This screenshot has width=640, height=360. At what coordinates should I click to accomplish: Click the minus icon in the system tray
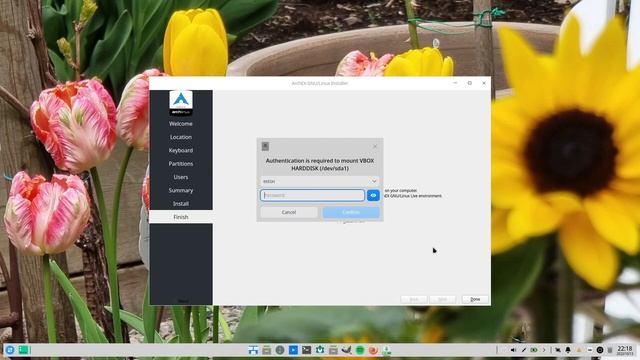point(589,350)
